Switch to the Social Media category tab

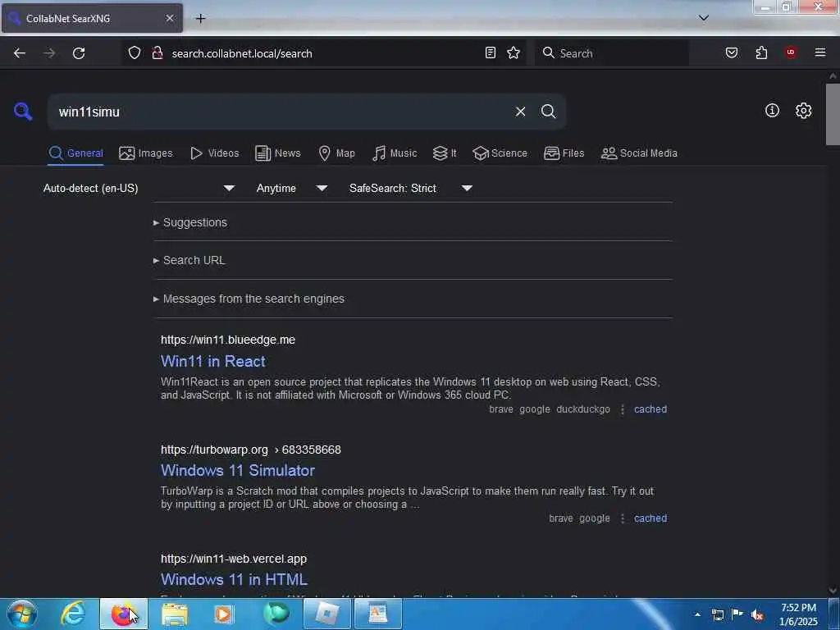[639, 153]
